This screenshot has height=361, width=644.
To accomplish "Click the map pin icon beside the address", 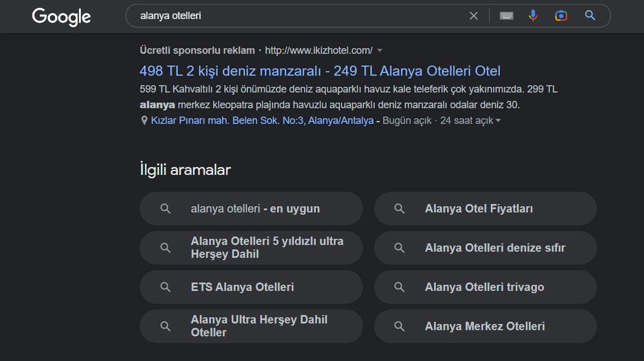I will (144, 121).
